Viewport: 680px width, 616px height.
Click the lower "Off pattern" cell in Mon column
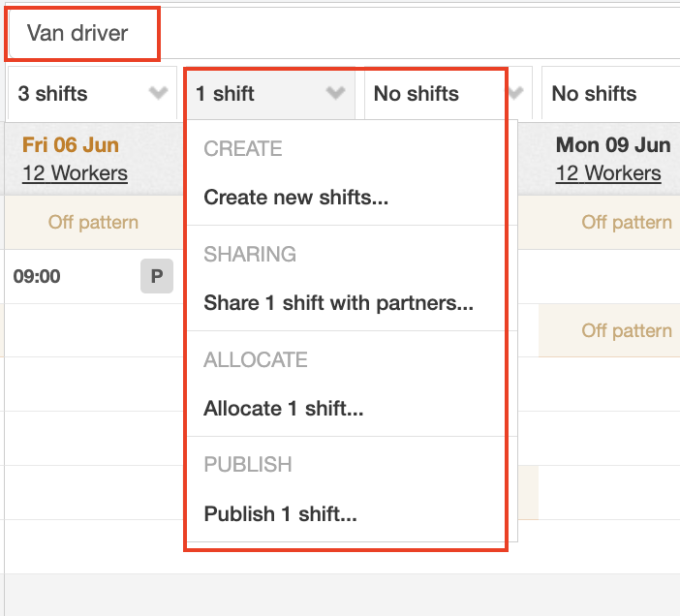(x=626, y=330)
